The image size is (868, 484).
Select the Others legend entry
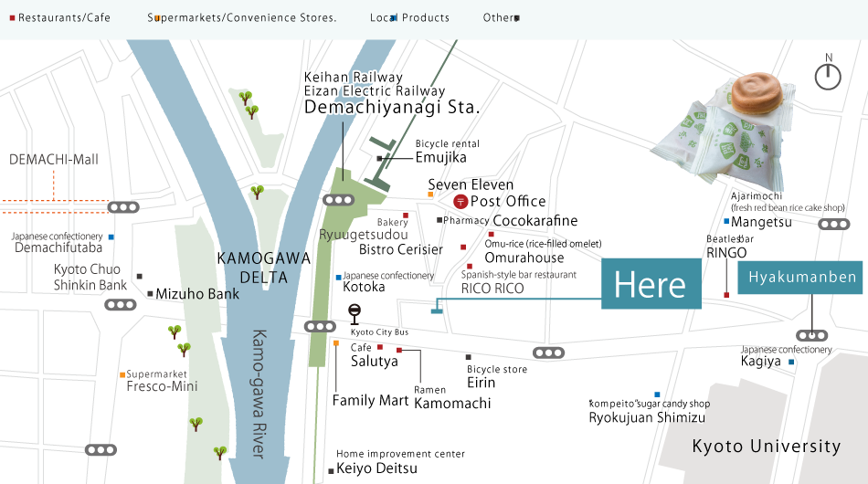501,17
